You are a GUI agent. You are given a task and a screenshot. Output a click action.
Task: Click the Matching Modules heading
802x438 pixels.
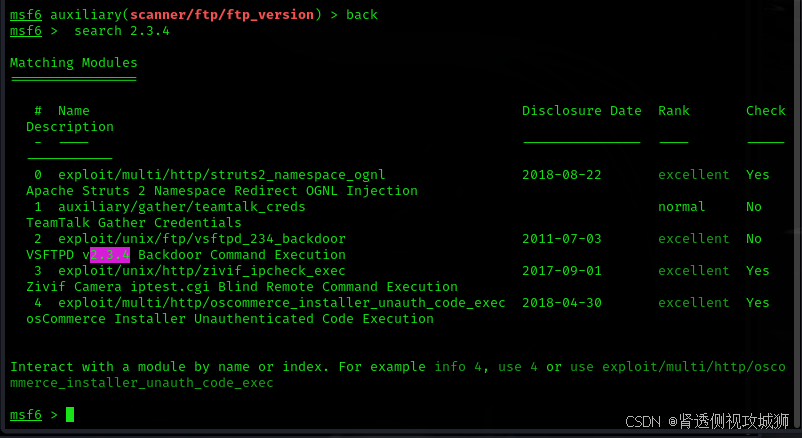pos(74,63)
